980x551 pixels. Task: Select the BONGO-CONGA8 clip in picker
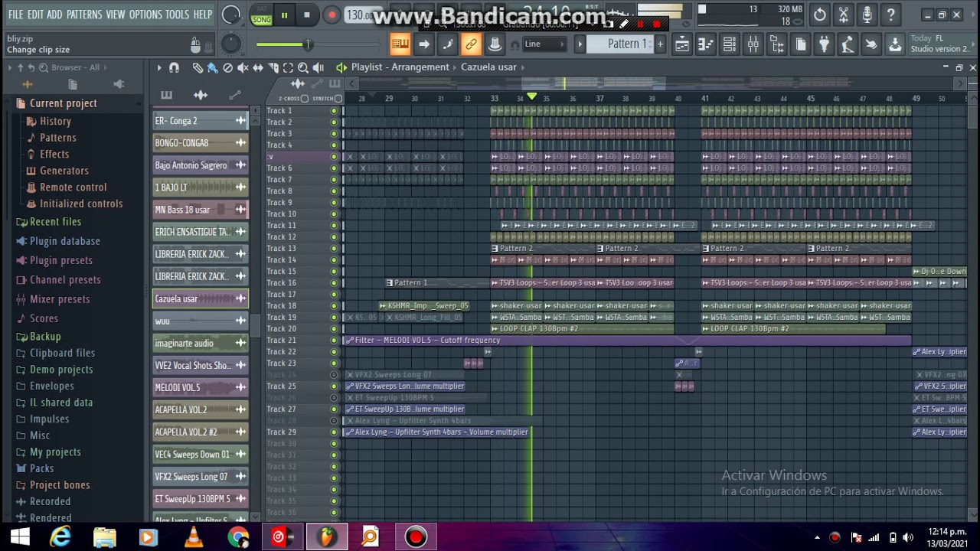[201, 142]
